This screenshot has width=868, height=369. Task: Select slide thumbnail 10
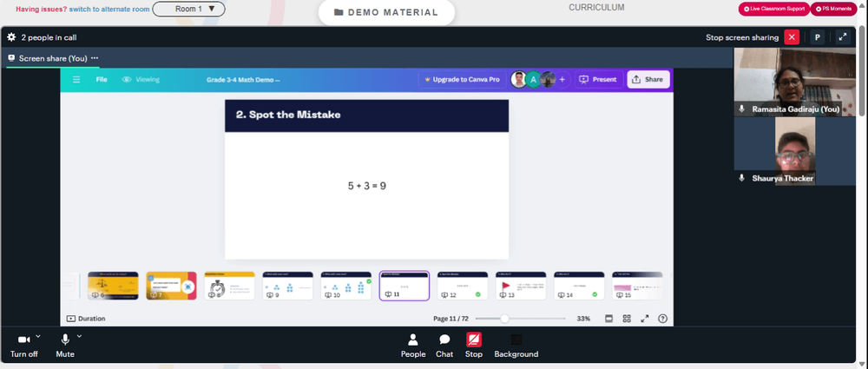point(346,286)
